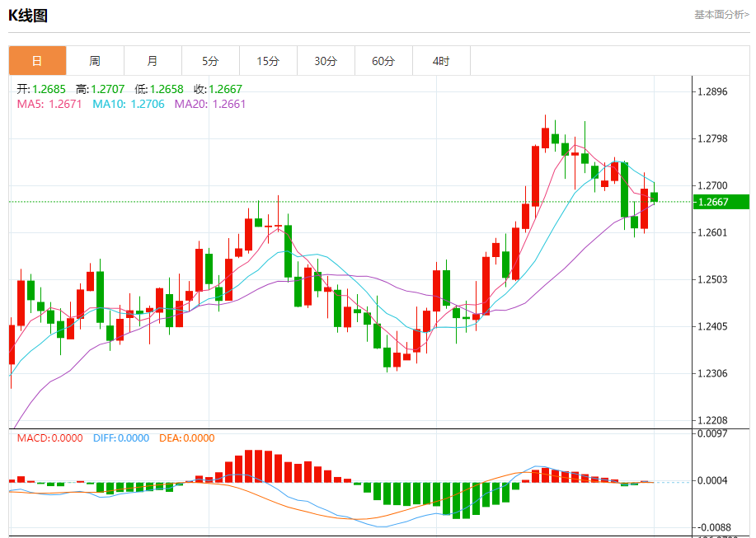Click the DIFF value label
This screenshot has width=756, height=538.
(x=121, y=438)
